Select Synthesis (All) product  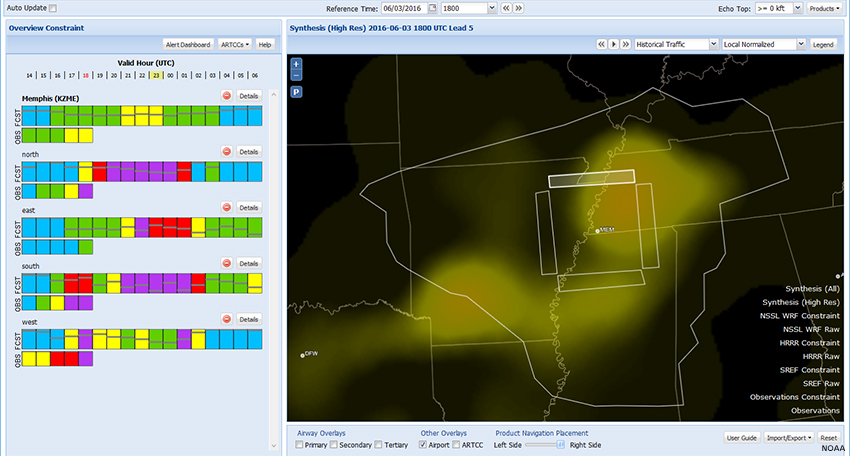[x=812, y=289]
